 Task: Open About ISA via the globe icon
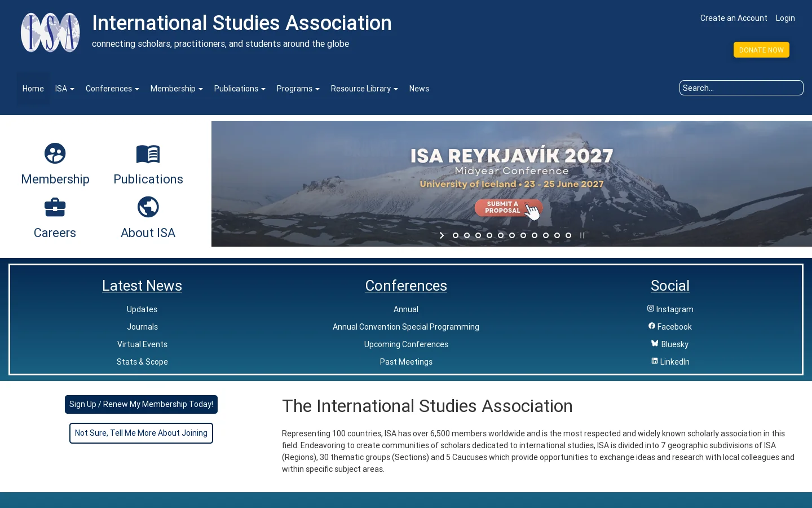pos(148,207)
